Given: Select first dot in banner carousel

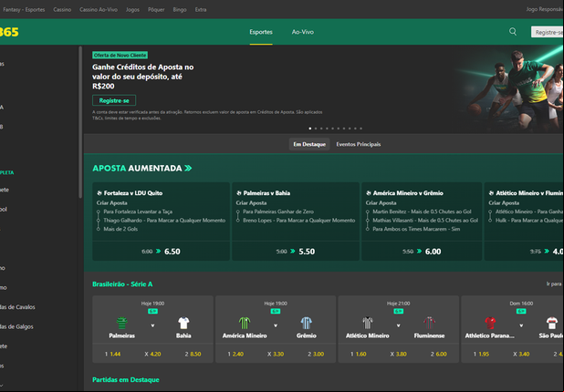Looking at the screenshot, I should tap(310, 129).
